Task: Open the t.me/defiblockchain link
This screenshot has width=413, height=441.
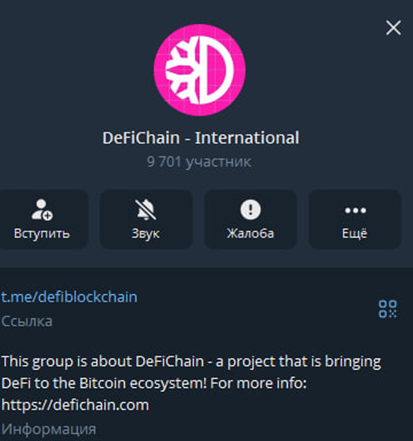Action: 69,297
